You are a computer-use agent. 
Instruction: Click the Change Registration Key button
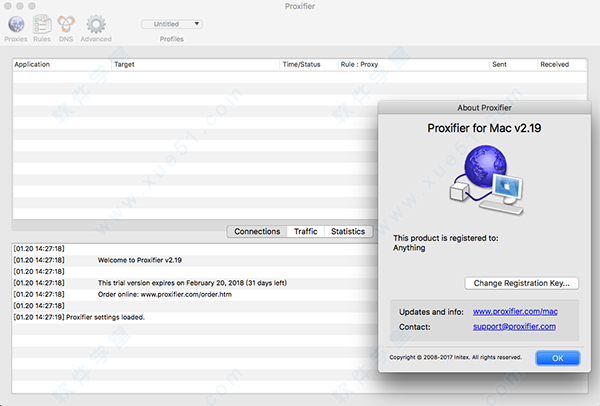(x=522, y=283)
